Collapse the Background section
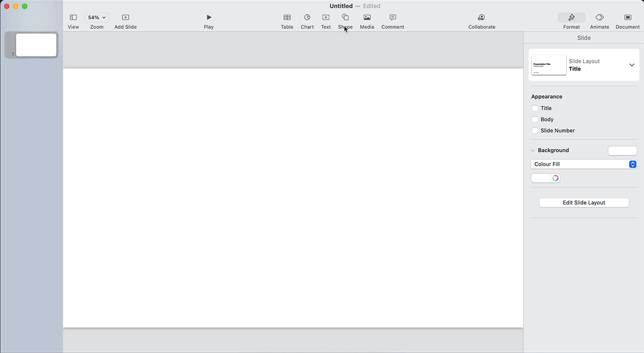The image size is (644, 353). (532, 150)
